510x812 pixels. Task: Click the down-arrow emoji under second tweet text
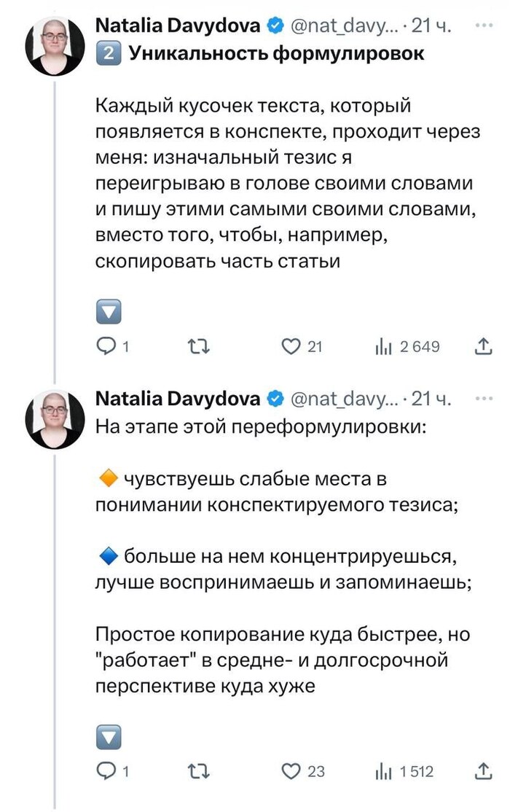(x=109, y=737)
